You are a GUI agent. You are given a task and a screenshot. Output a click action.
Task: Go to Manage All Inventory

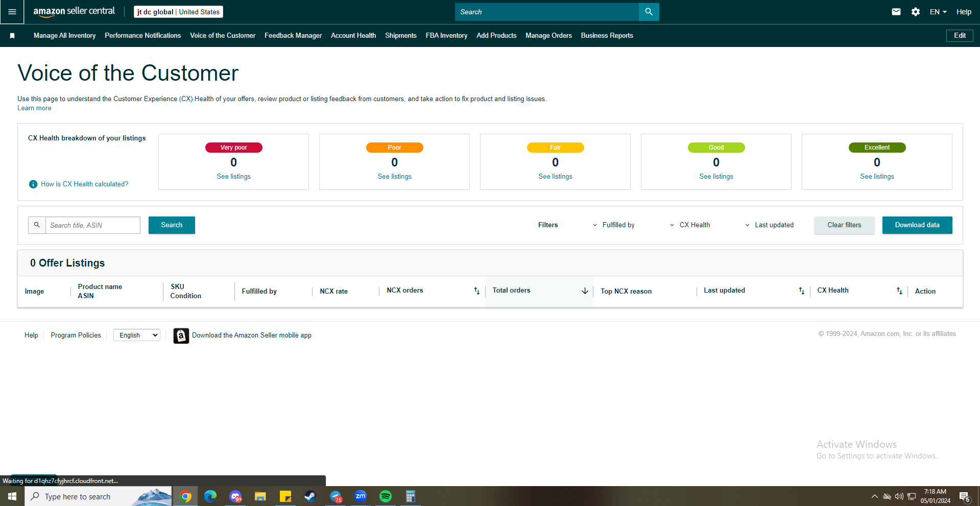(x=65, y=36)
